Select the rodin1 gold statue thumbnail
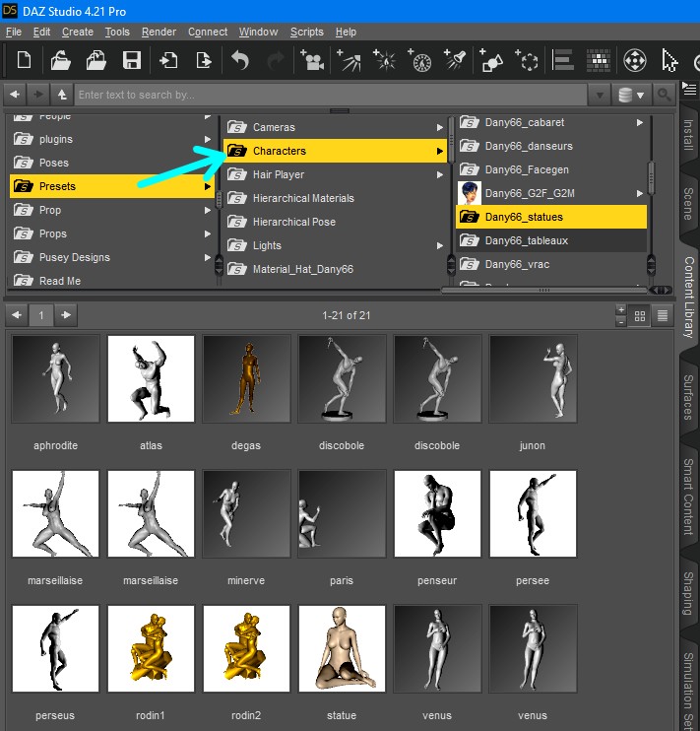 tap(151, 648)
